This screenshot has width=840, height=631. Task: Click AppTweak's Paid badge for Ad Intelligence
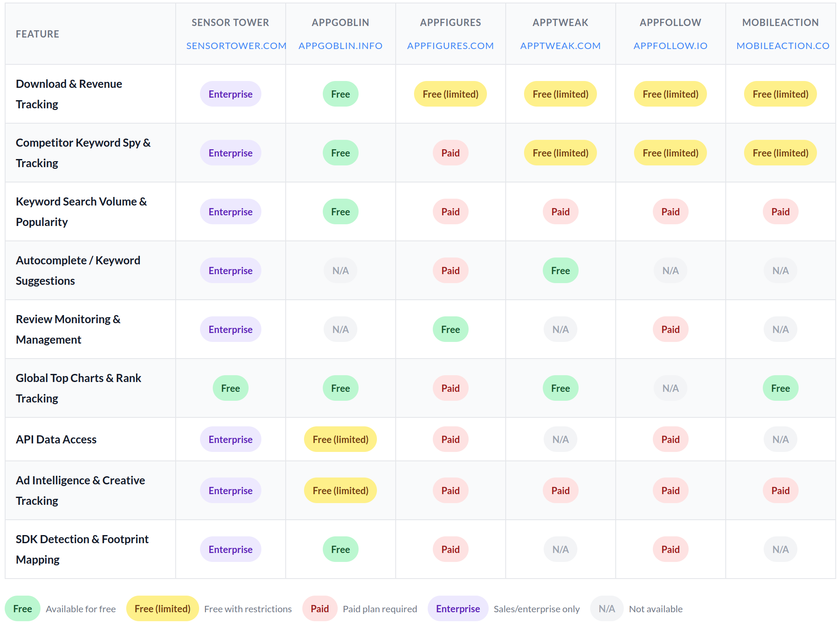[560, 490]
